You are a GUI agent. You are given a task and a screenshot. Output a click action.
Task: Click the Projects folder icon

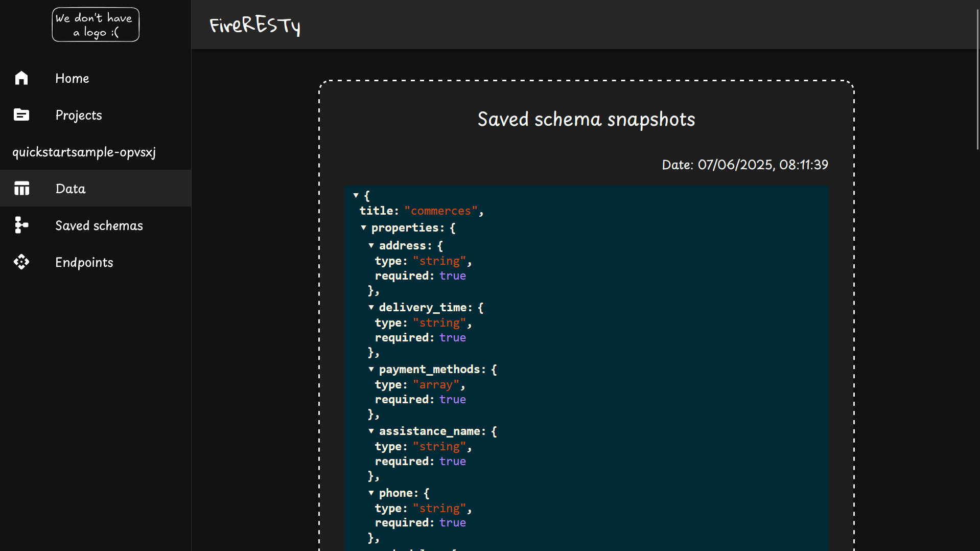click(21, 115)
